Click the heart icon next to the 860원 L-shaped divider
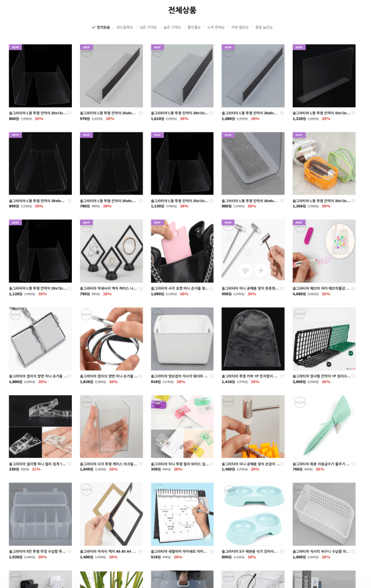The image size is (371, 588). point(69,113)
